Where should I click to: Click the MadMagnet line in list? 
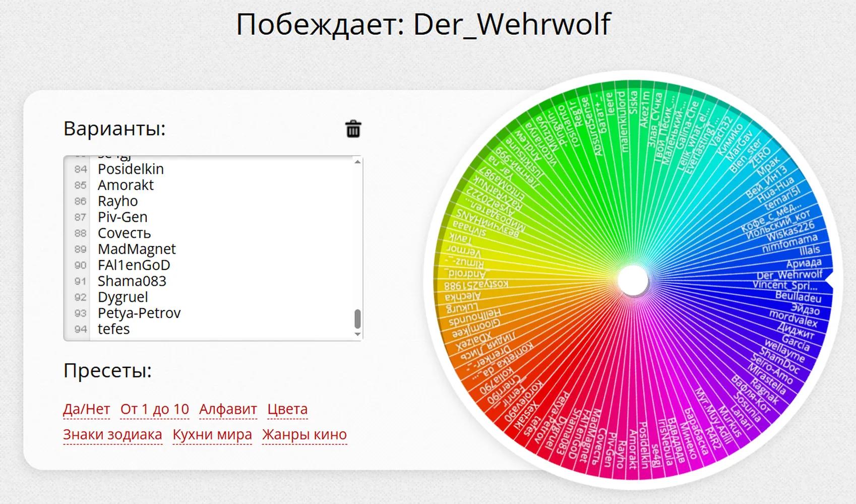137,249
